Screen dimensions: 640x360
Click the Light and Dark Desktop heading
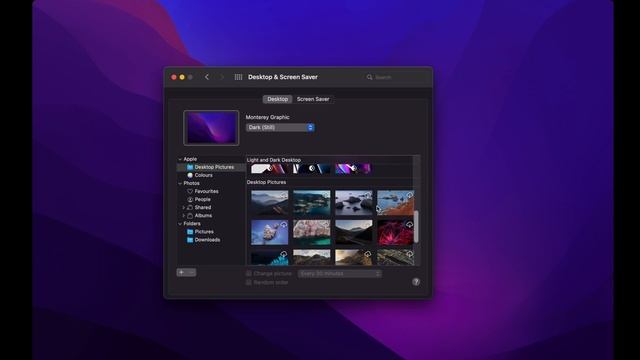click(274, 160)
